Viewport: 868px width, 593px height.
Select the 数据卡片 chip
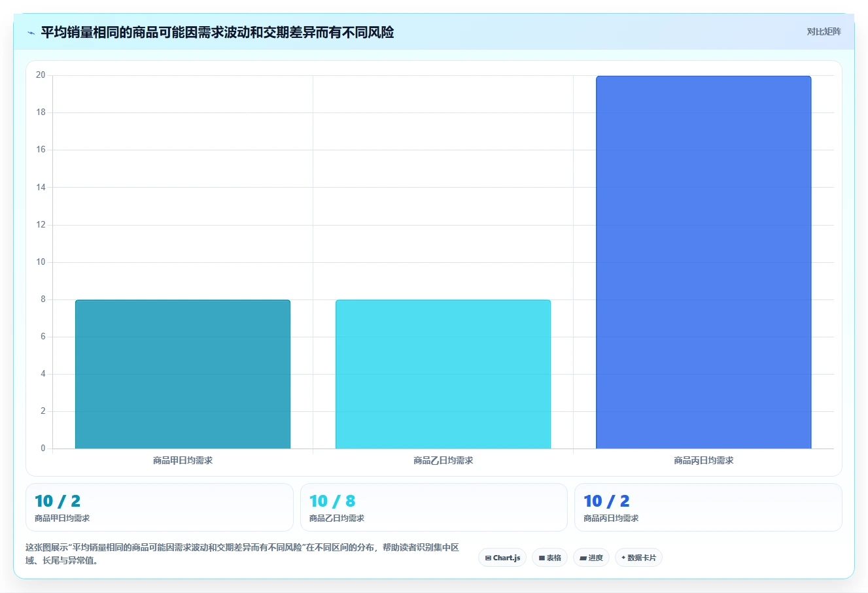tap(638, 558)
